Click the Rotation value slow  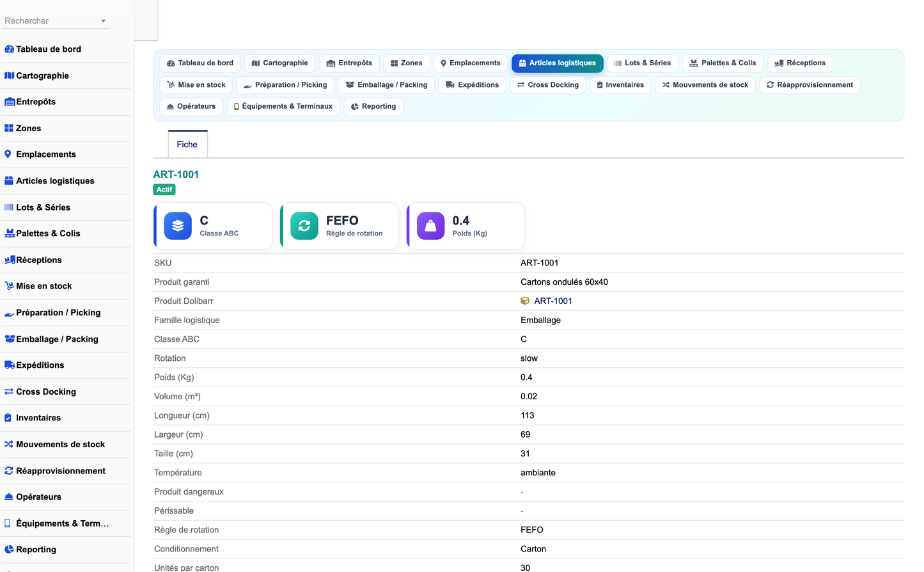click(x=529, y=358)
